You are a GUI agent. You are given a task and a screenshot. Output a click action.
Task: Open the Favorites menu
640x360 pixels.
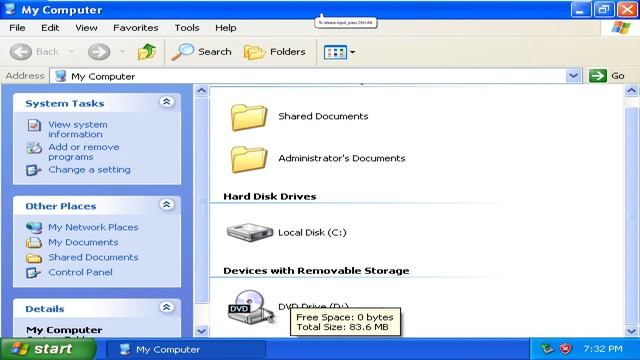point(136,28)
